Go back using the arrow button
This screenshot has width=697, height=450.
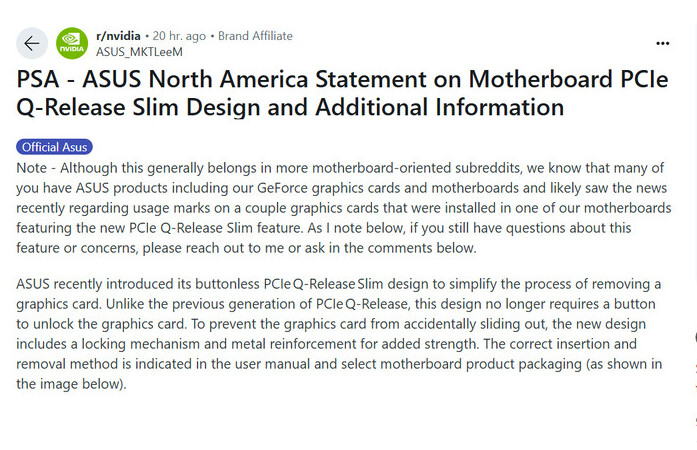[32, 44]
